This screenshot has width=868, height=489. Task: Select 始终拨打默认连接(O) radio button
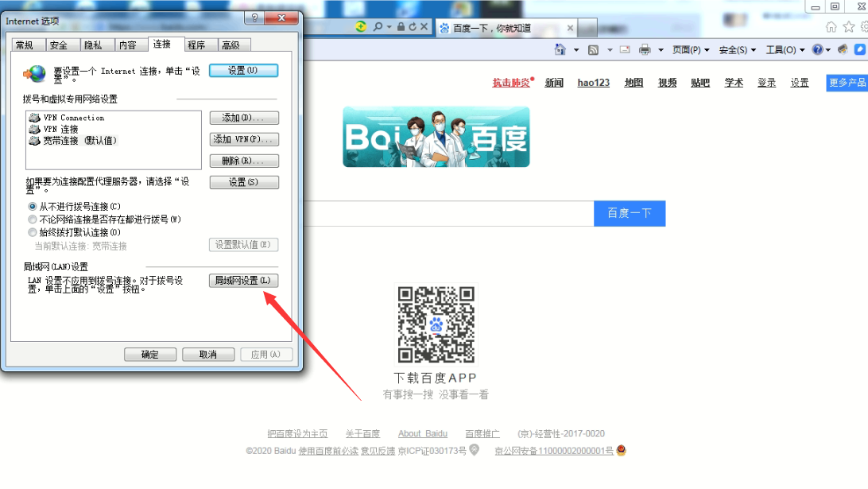coord(33,233)
